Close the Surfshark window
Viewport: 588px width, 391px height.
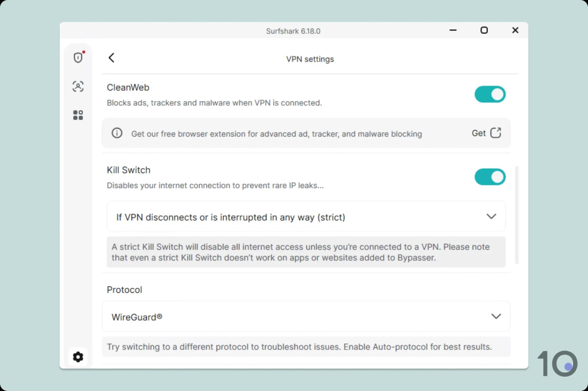(x=515, y=30)
